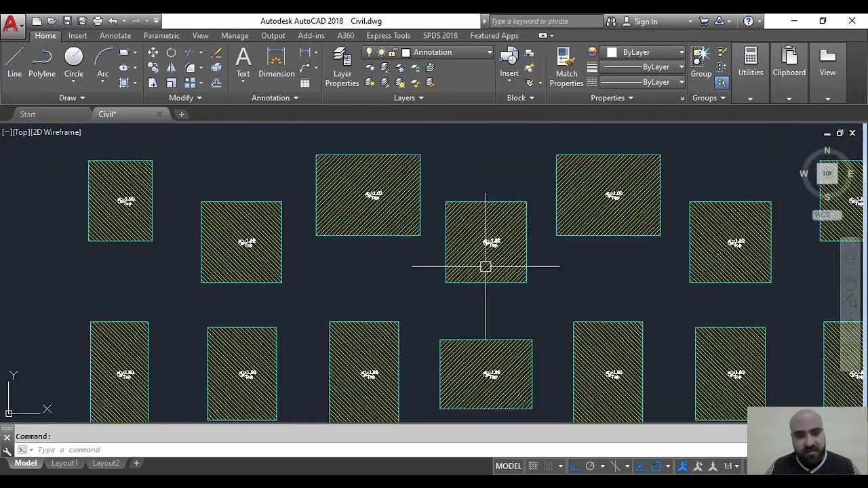
Task: Switch to the Annotate ribbon tab
Action: (115, 35)
